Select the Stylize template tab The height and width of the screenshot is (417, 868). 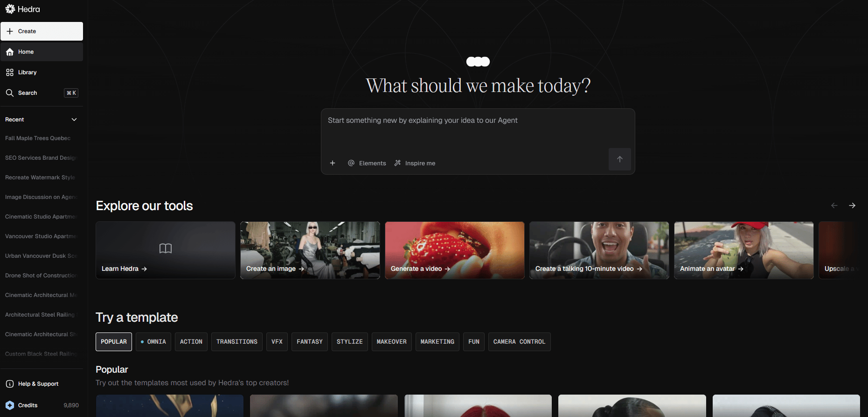(x=350, y=342)
